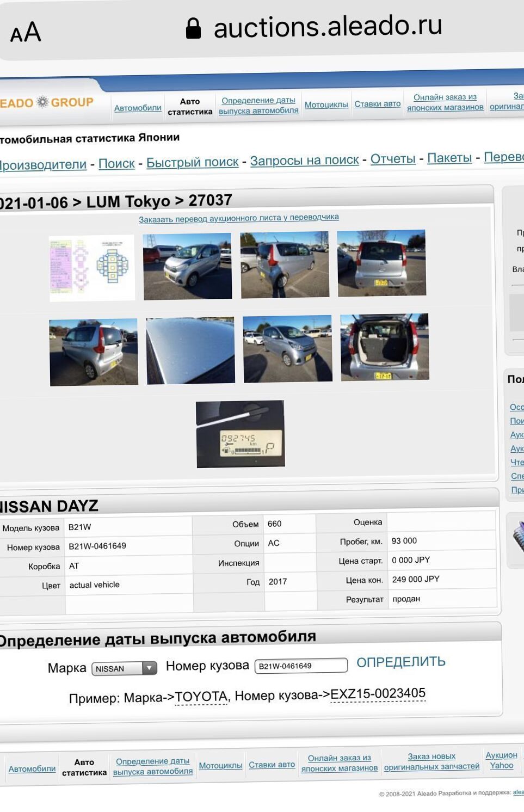
Task: Go to Запросы на поиск
Action: [x=304, y=160]
